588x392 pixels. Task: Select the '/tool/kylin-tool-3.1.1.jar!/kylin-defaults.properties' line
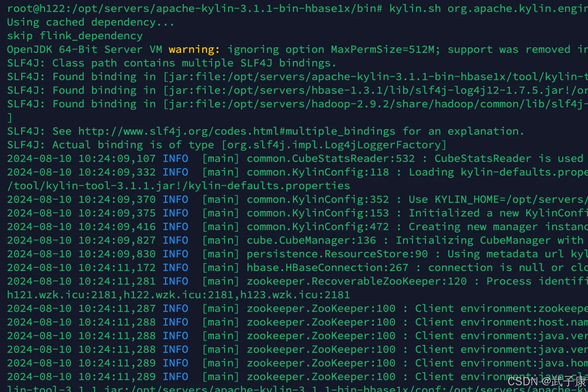click(178, 186)
